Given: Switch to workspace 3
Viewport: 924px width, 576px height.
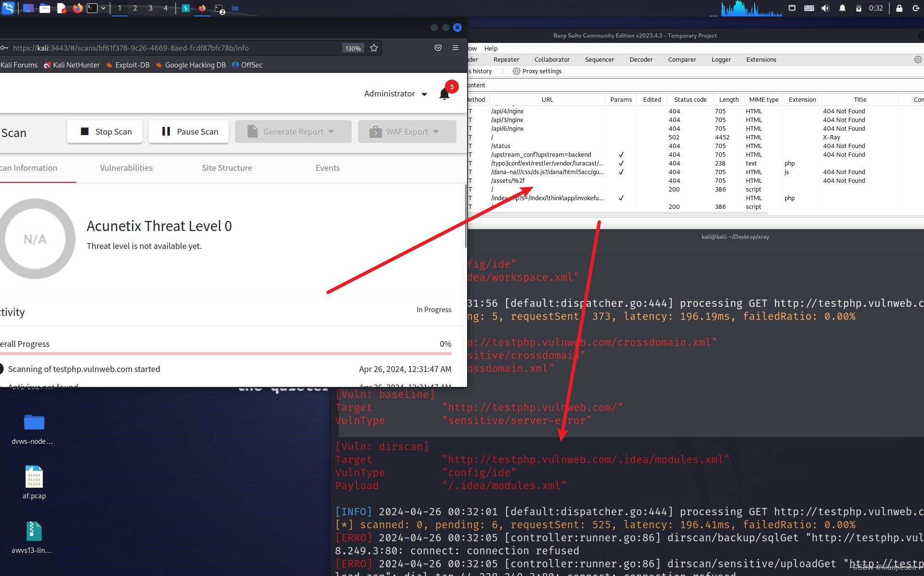Looking at the screenshot, I should (x=151, y=8).
